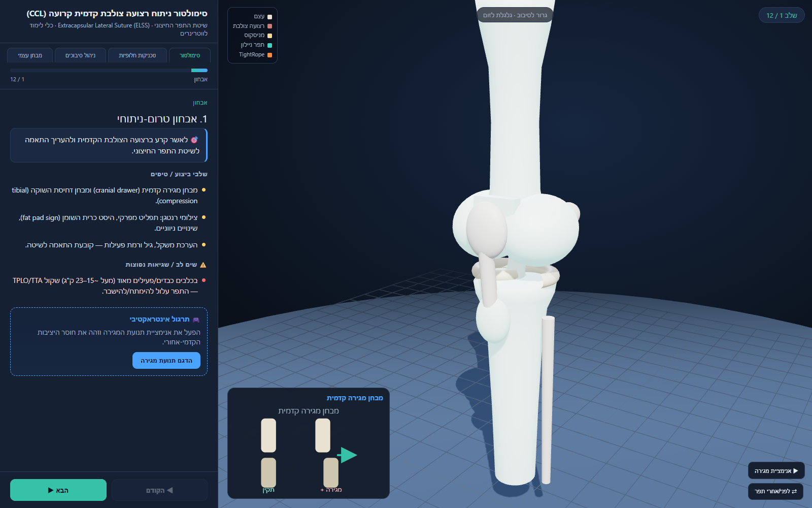Click the bone legend color swatch

(269, 17)
